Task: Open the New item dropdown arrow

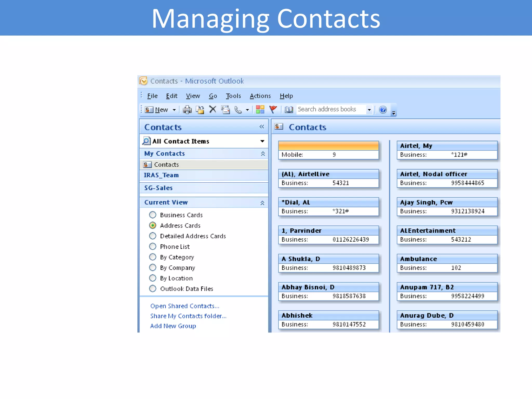Action: click(174, 110)
